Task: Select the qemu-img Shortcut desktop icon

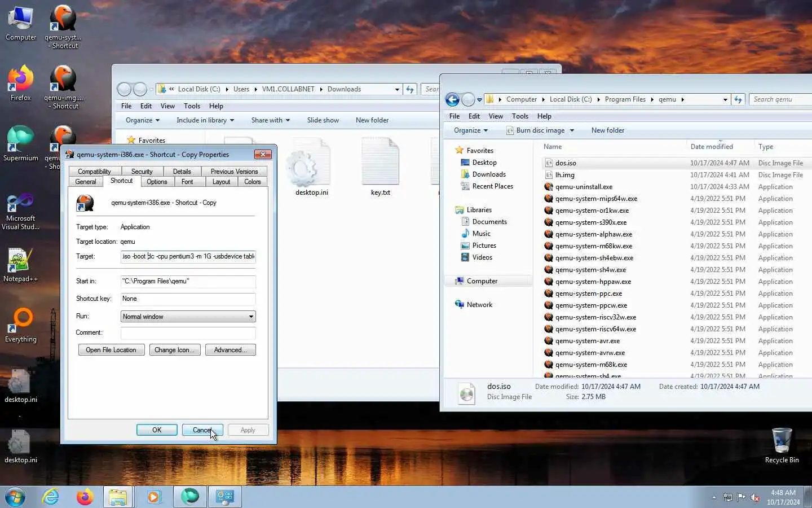Action: pyautogui.click(x=63, y=87)
